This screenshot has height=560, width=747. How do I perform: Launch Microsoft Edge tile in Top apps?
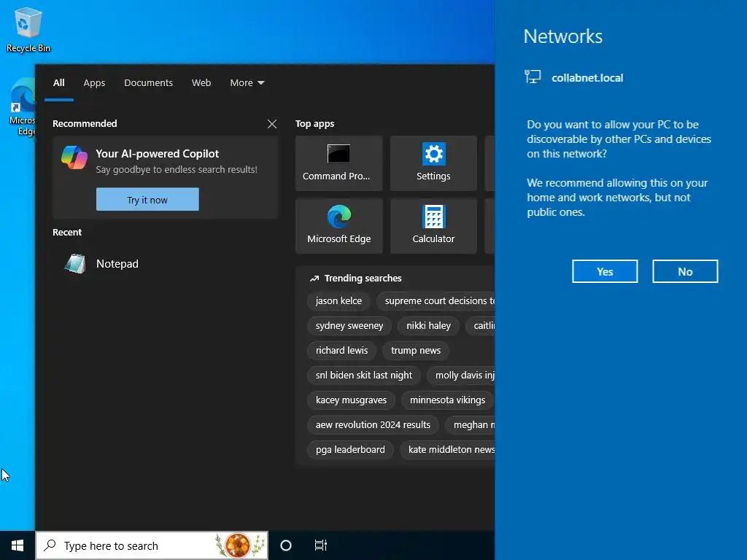pos(338,226)
